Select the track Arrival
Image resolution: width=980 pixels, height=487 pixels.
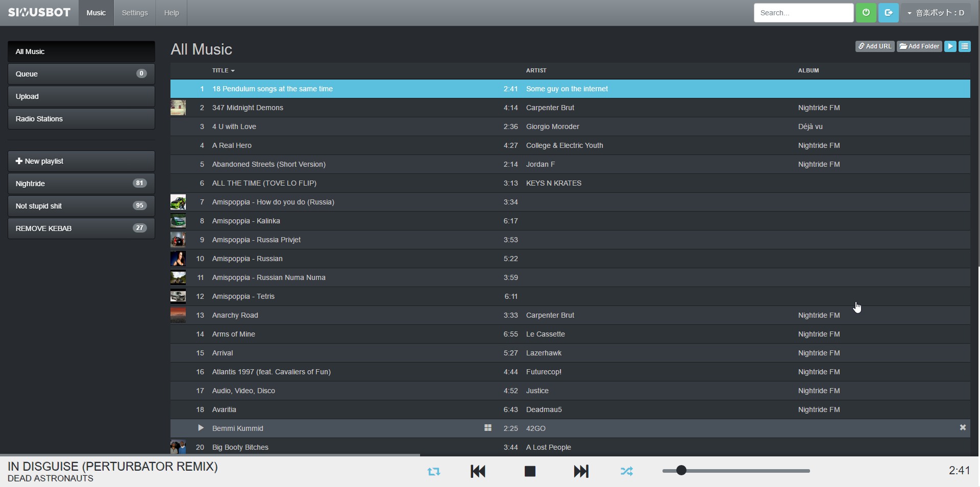coord(570,353)
